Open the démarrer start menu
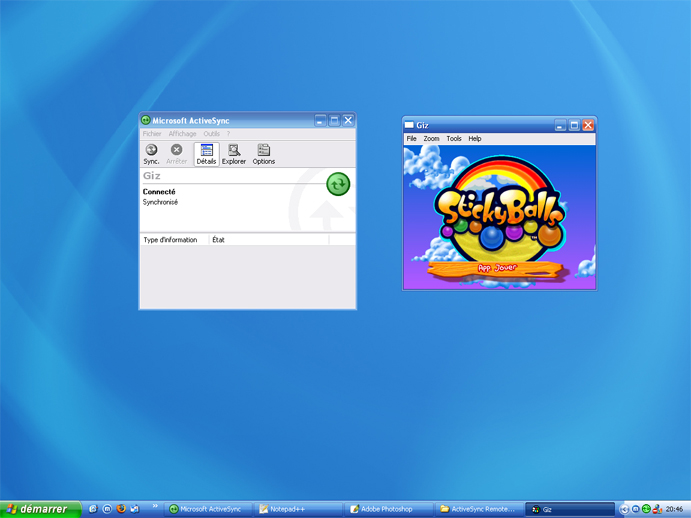 [x=40, y=509]
